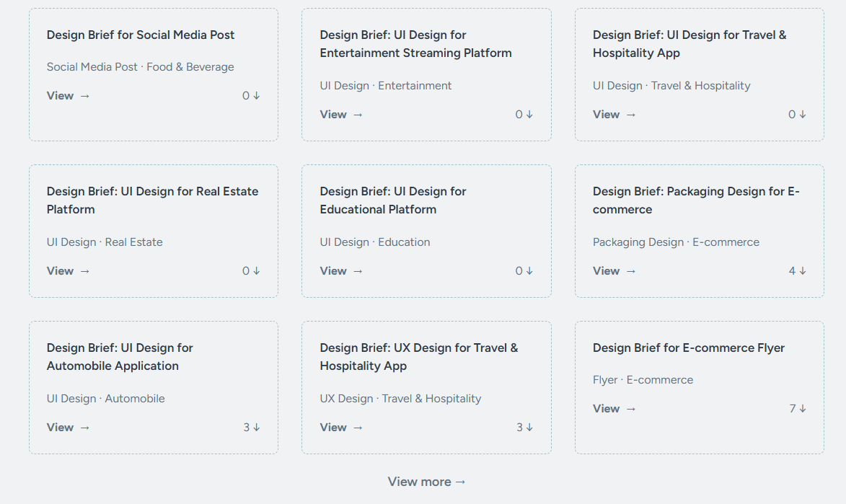Open View link for Entertainment Streaming Platform brief
The width and height of the screenshot is (846, 504).
341,115
